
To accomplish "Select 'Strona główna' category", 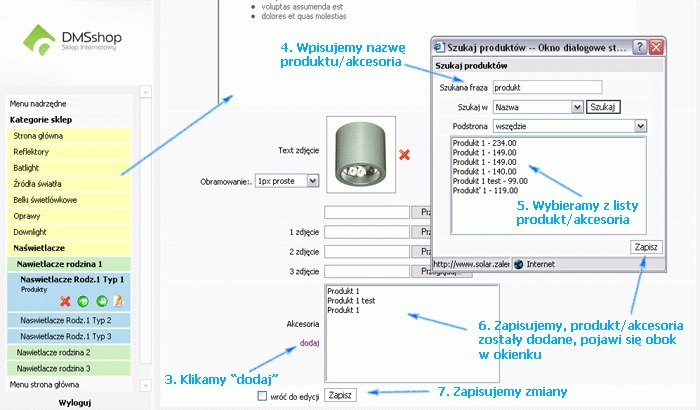I will tap(69, 136).
